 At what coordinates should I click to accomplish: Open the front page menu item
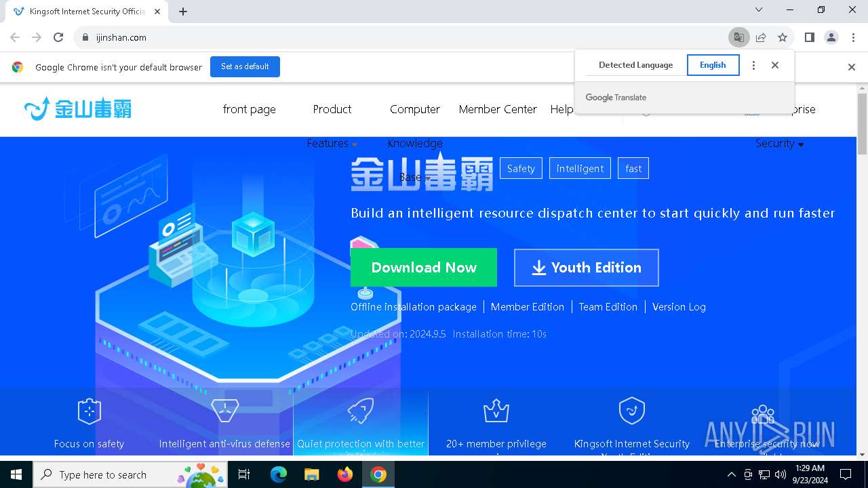[x=249, y=109]
